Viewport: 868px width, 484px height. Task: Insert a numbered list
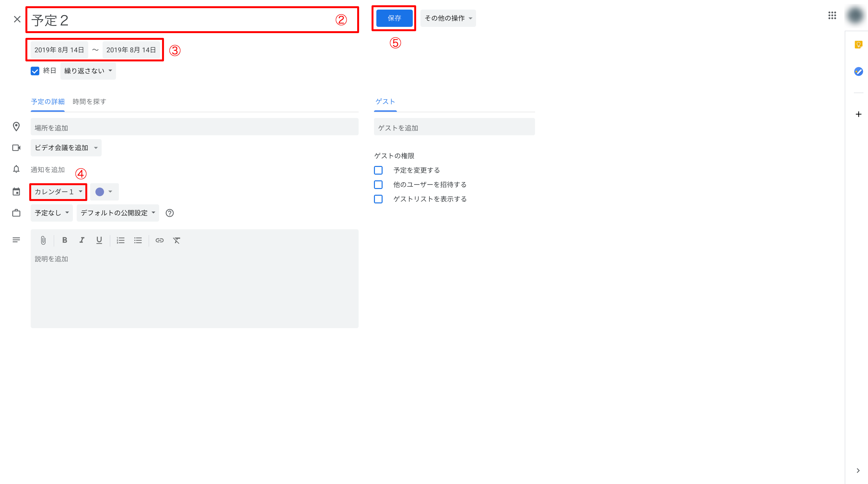point(121,240)
